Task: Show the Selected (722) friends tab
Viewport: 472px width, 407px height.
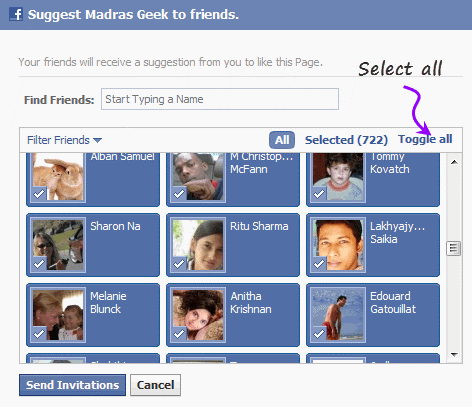Action: pyautogui.click(x=346, y=140)
